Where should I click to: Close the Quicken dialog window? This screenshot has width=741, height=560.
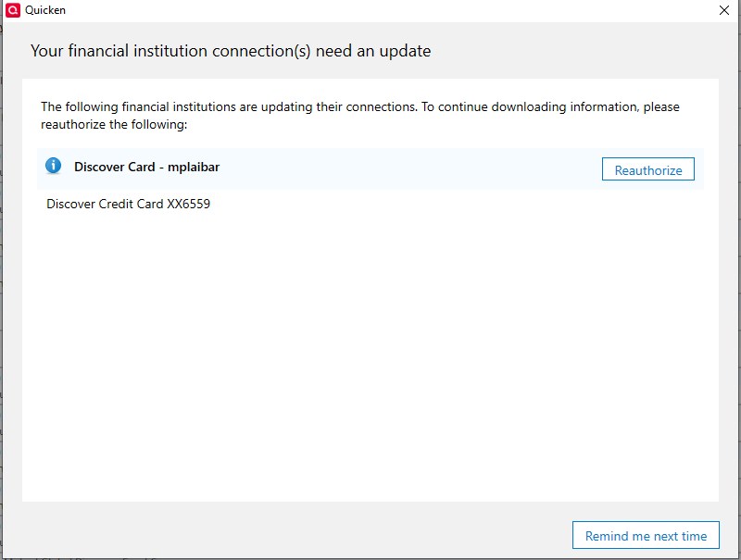pos(724,10)
